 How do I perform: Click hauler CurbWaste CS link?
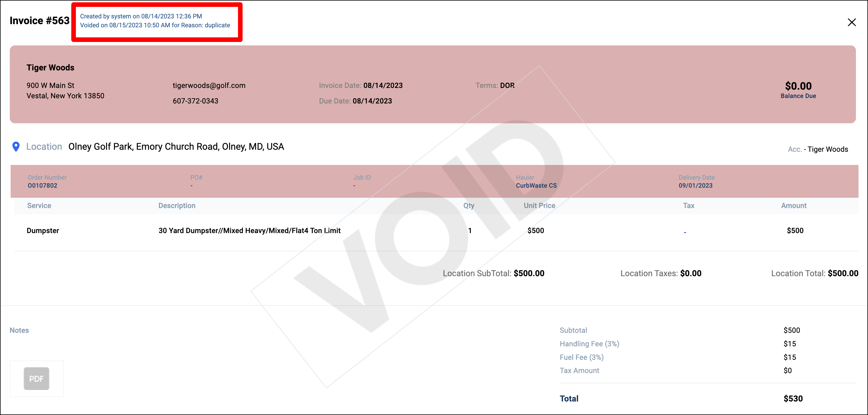point(536,186)
